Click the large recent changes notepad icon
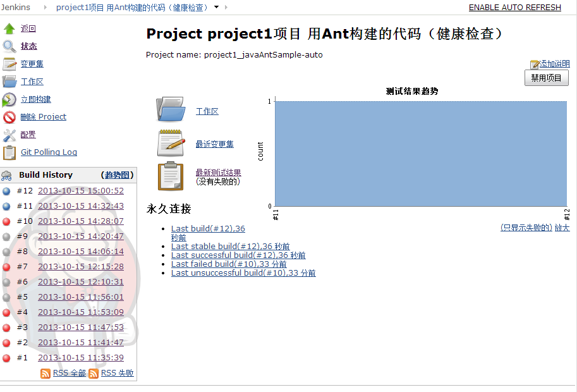This screenshot has width=577, height=392. (x=171, y=143)
